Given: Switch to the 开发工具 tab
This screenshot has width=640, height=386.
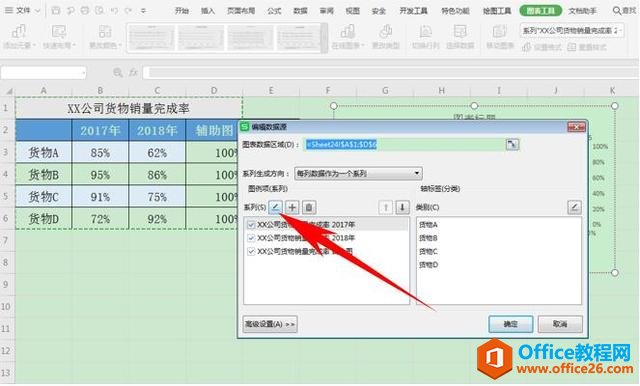Looking at the screenshot, I should (413, 11).
